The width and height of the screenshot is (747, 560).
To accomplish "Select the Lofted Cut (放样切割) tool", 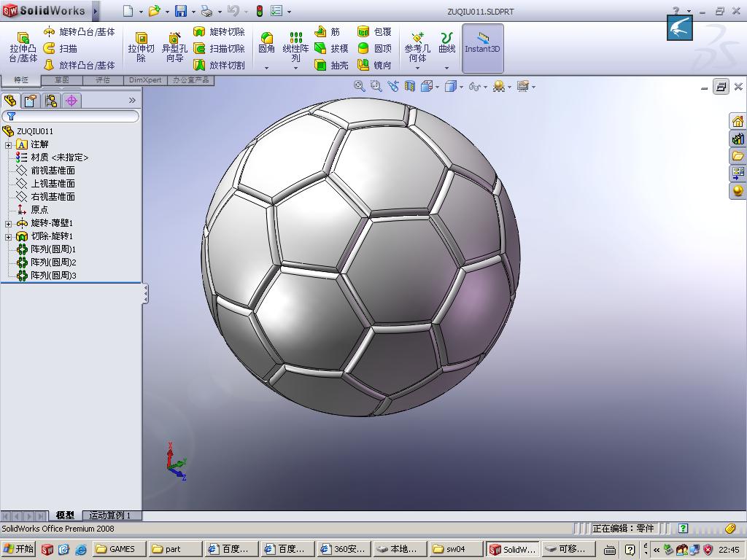I will click(x=219, y=65).
